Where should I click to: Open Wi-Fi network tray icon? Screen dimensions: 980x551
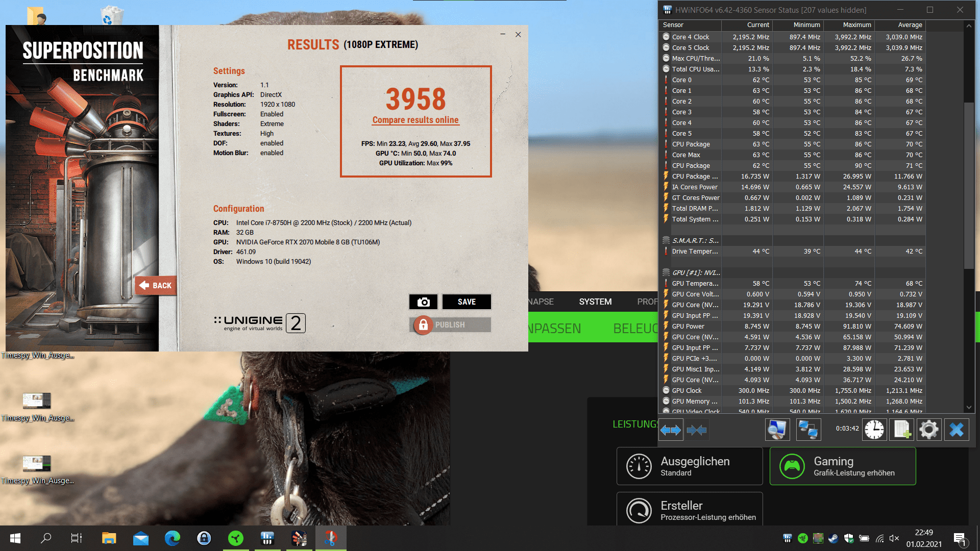(879, 538)
